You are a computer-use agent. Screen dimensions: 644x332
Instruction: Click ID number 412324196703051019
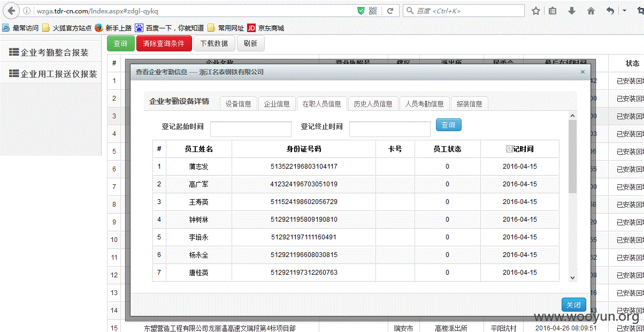pyautogui.click(x=304, y=184)
